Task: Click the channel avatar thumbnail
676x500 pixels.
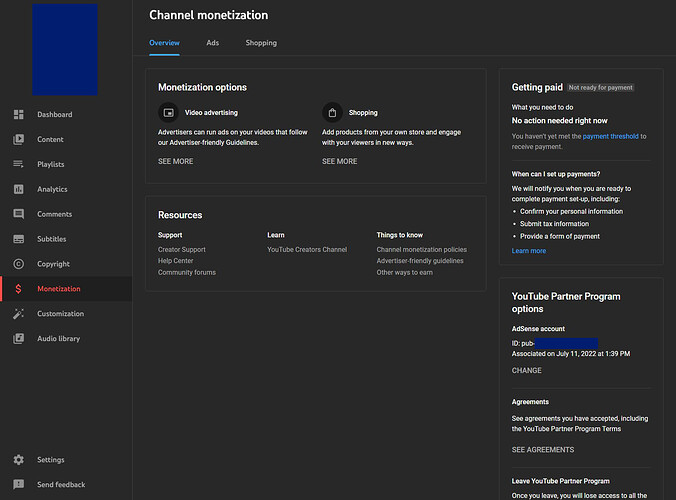Action: point(65,50)
